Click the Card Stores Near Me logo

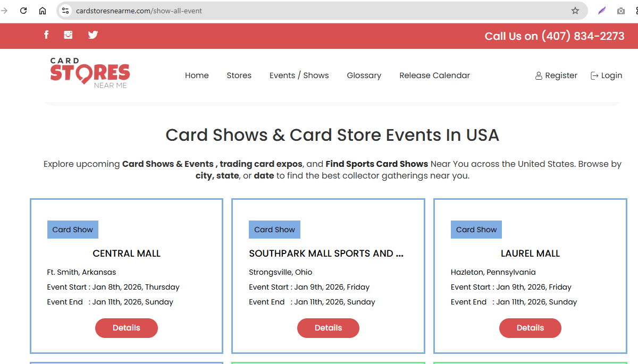[x=89, y=73]
